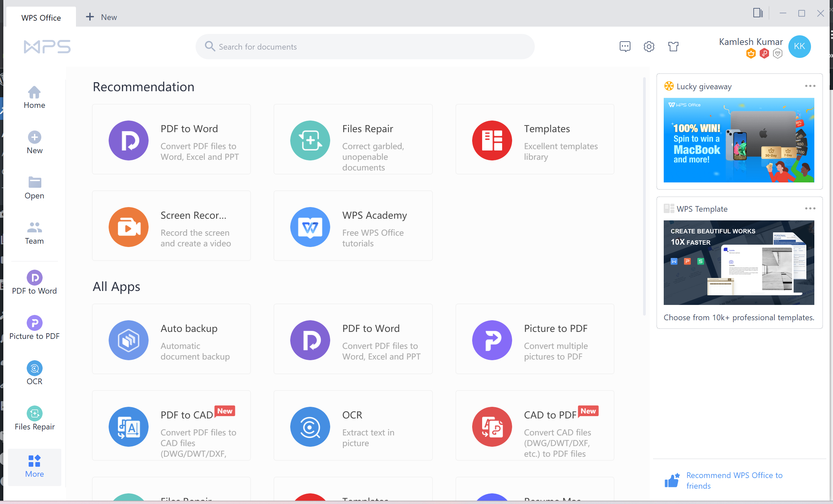Click the WPS logo
The width and height of the screenshot is (833, 504).
[47, 47]
